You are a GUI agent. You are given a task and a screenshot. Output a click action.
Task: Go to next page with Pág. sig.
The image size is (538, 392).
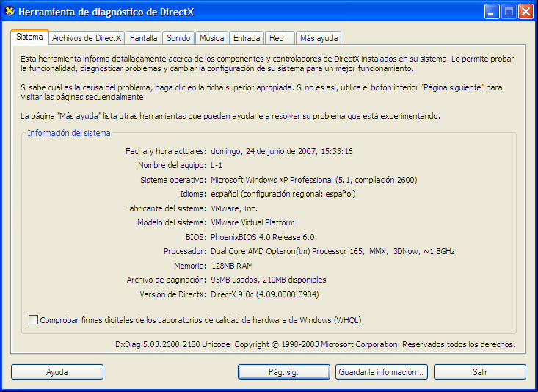pos(284,371)
